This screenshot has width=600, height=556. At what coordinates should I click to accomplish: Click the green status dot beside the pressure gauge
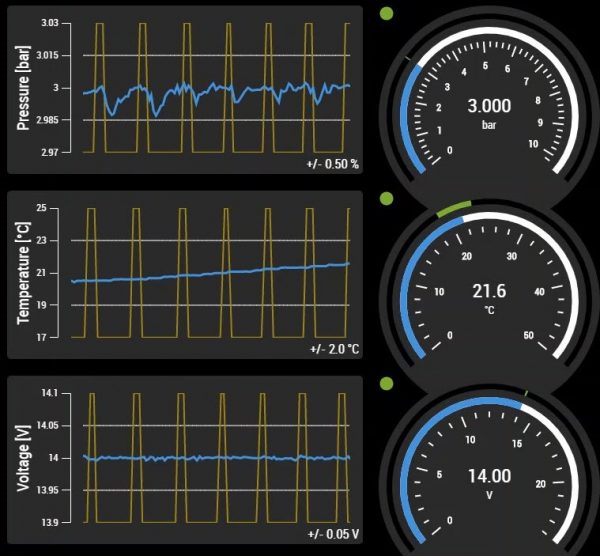386,14
